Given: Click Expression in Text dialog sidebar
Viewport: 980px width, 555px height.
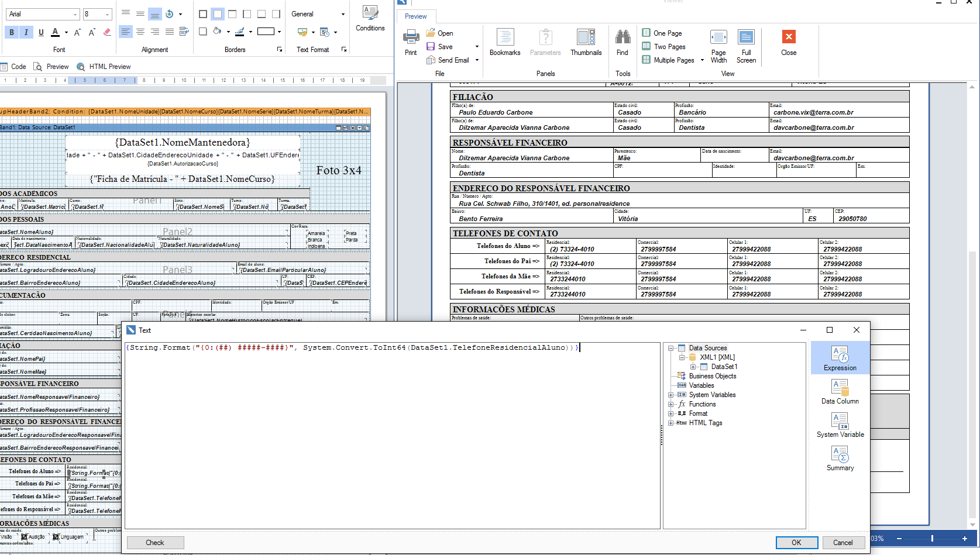Looking at the screenshot, I should 840,358.
